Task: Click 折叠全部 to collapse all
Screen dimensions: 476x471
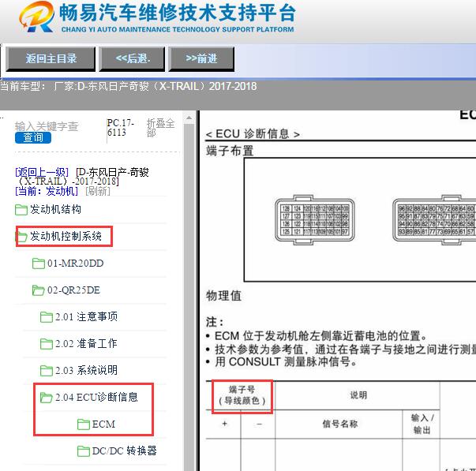Action: pos(160,128)
